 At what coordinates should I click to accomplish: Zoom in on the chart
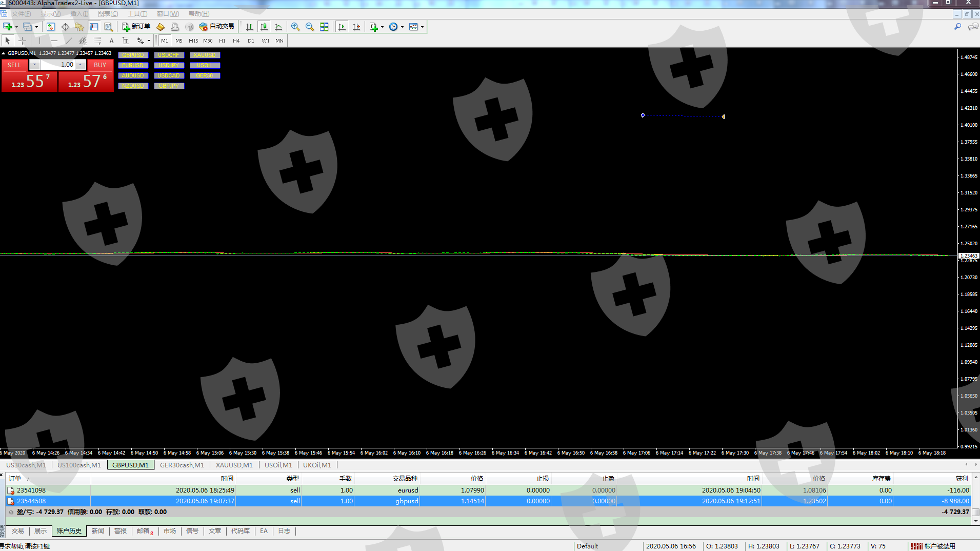pos(295,27)
